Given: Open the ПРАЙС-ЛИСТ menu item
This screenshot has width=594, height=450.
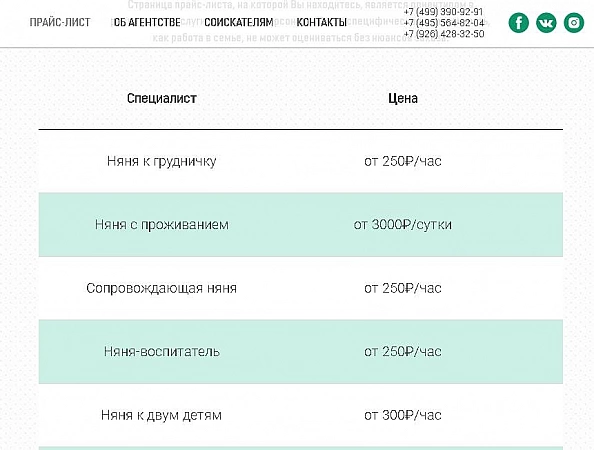Looking at the screenshot, I should click(60, 22).
